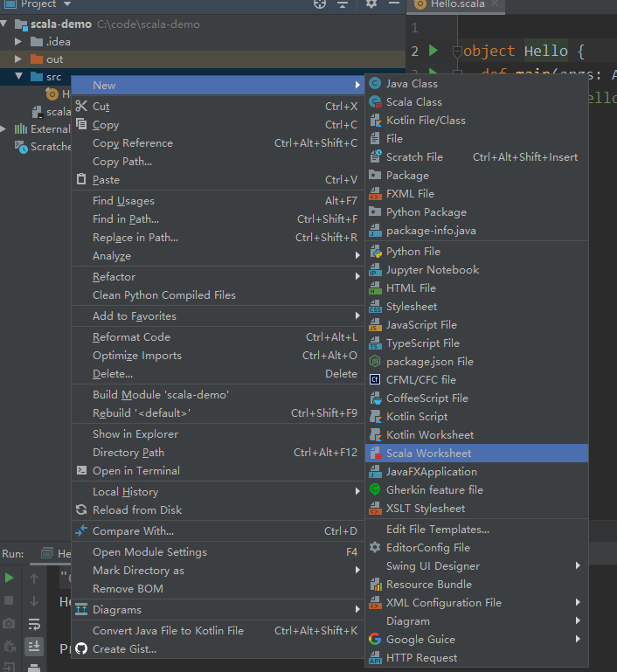Click the CFML/CFC file icon
This screenshot has width=617, height=672.
pyautogui.click(x=375, y=380)
